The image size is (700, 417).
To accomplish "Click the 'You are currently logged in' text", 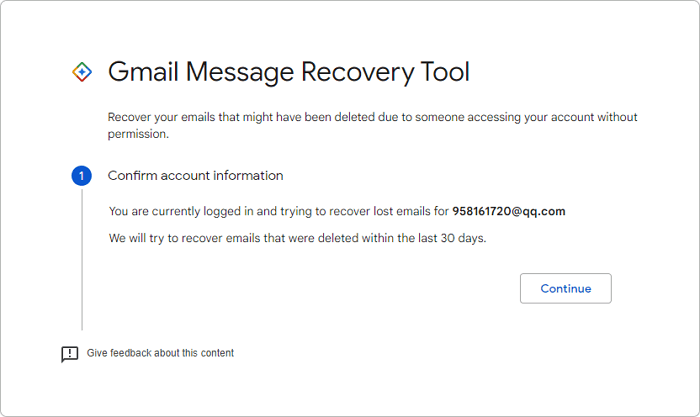I will (190, 211).
